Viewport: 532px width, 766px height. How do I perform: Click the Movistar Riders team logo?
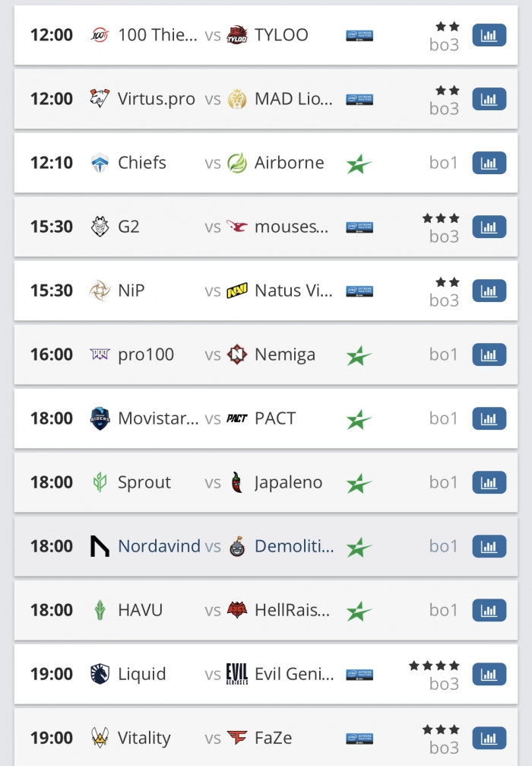coord(100,418)
